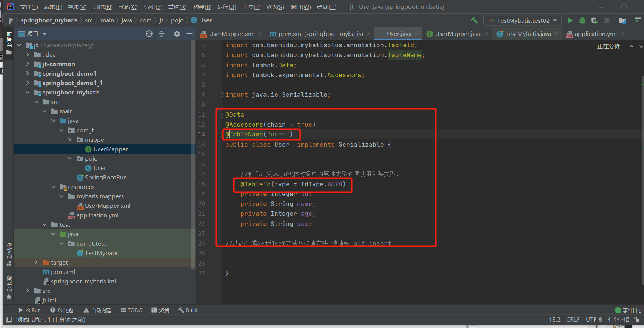
Task: Click the springboot_mybatis breadcrumb
Action: (x=49, y=20)
